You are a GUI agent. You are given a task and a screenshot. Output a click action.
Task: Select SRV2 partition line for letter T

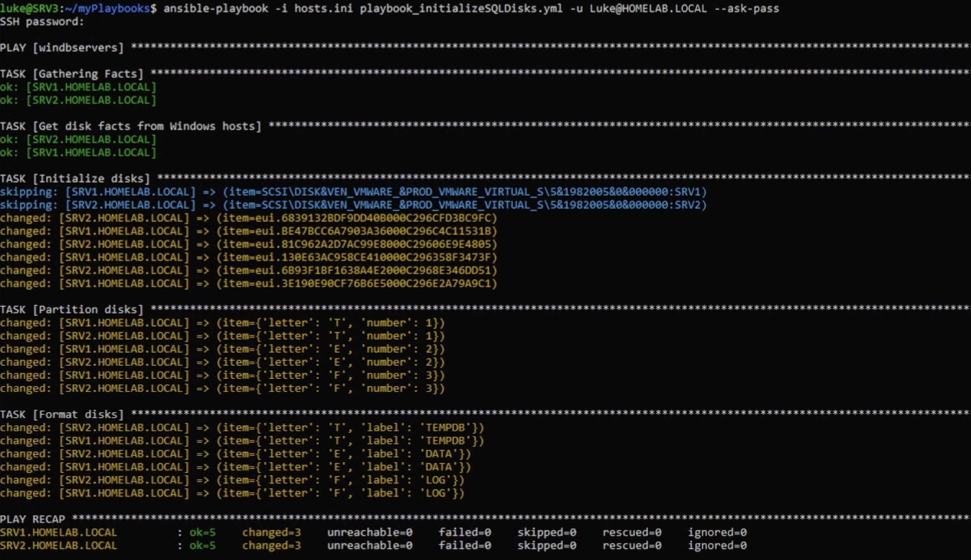223,337
